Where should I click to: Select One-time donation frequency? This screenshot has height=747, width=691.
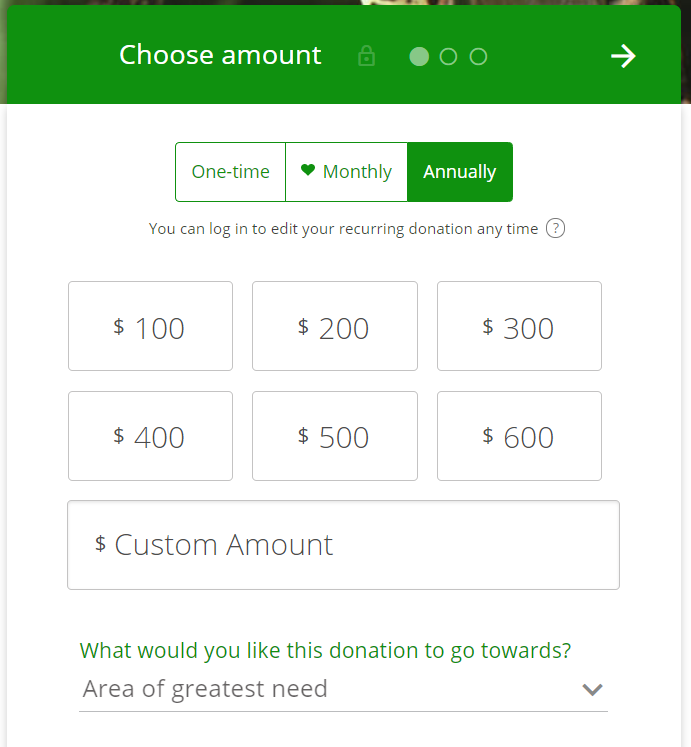(230, 172)
